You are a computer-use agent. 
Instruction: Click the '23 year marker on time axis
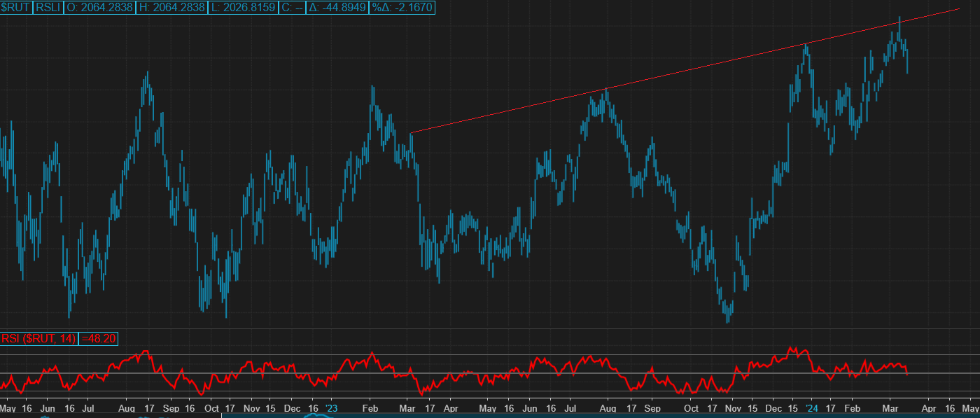331,407
